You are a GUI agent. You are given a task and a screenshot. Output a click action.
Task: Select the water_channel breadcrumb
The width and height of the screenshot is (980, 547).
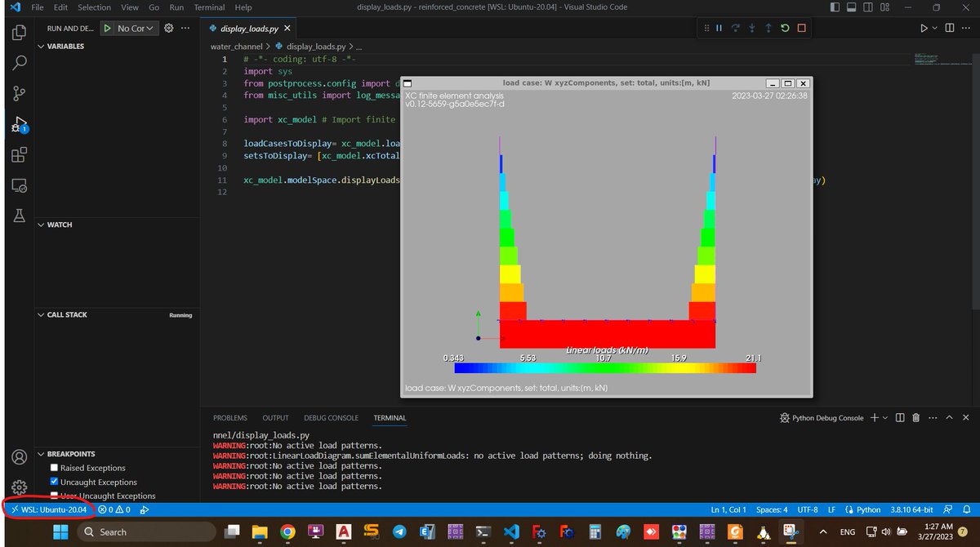point(238,47)
